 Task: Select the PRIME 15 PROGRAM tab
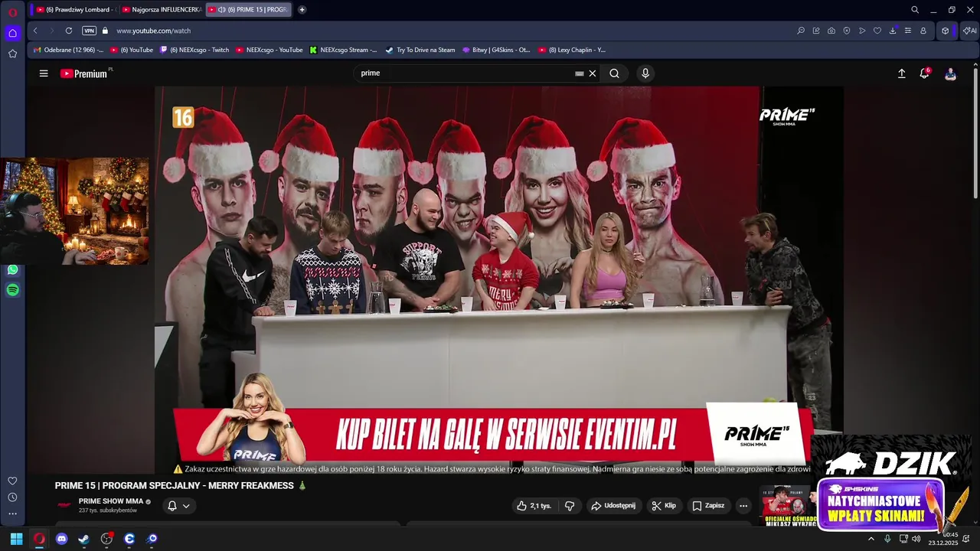click(x=249, y=10)
